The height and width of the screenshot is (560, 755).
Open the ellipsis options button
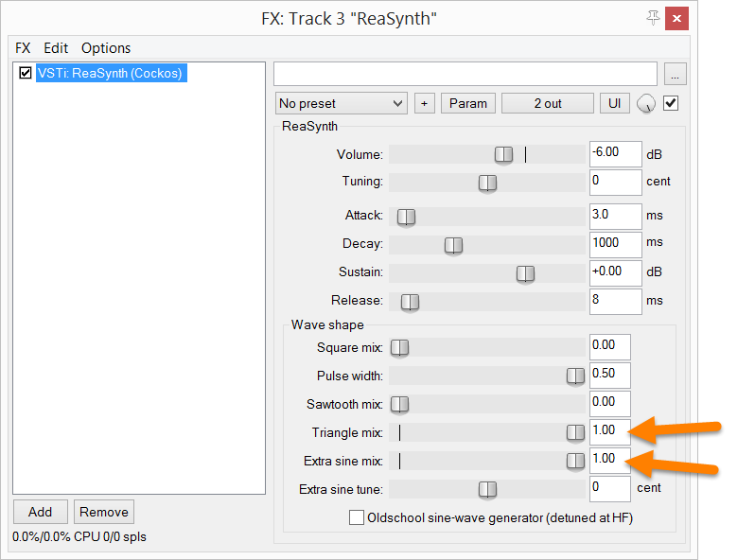click(676, 74)
